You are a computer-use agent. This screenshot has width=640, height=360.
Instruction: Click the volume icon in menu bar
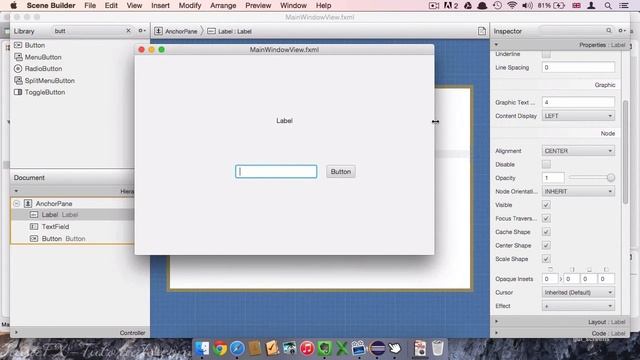(527, 6)
